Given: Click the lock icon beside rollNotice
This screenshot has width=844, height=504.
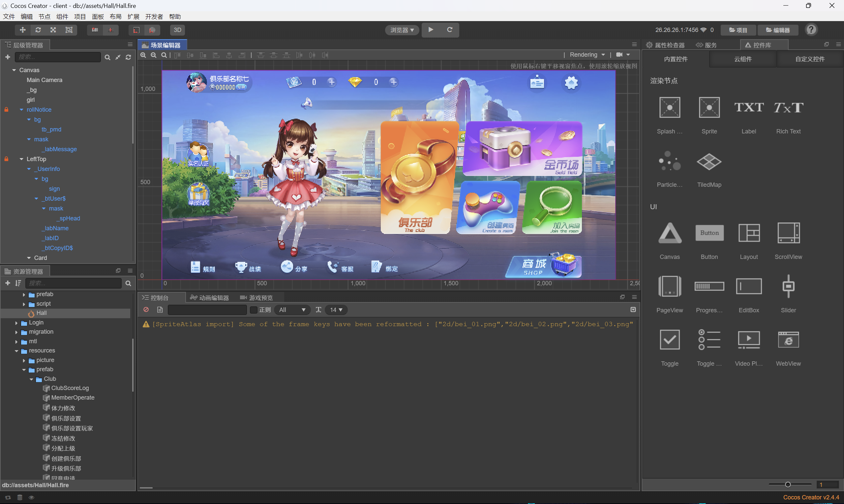Looking at the screenshot, I should click(x=6, y=109).
